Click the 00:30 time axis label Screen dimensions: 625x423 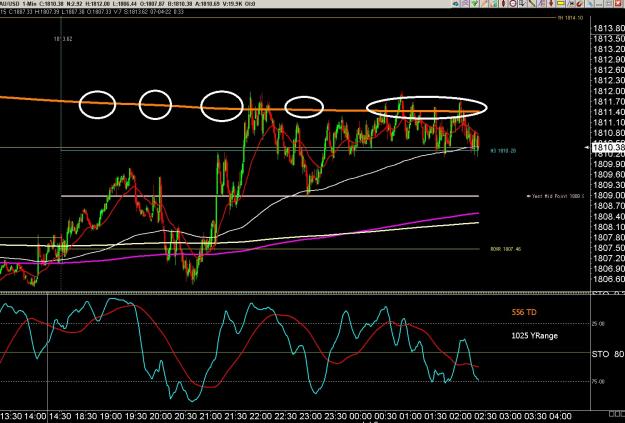pos(385,417)
